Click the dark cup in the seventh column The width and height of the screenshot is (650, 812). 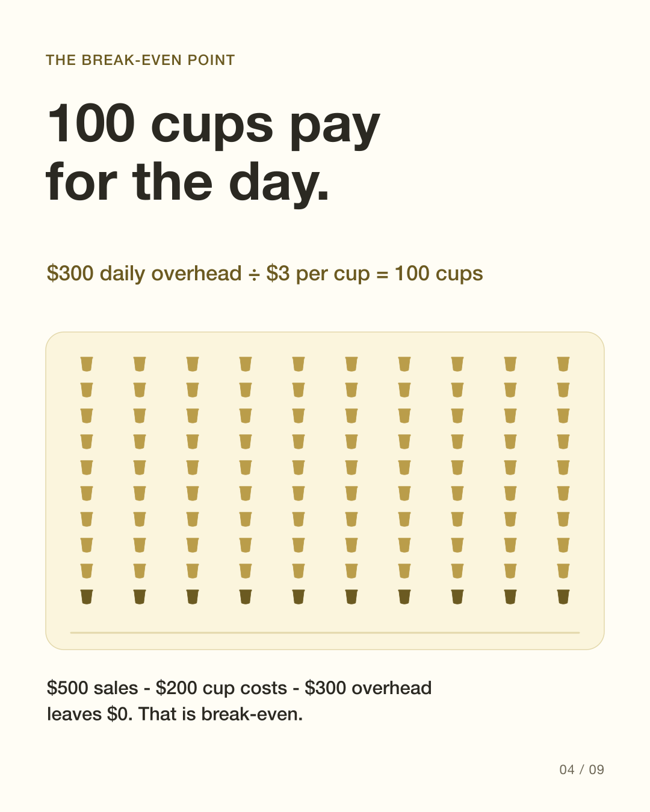[404, 597]
